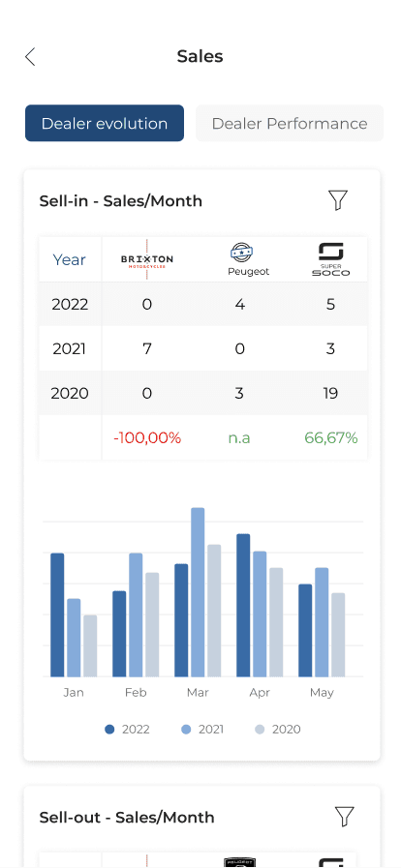Open the Sell-in filter funnel icon
This screenshot has width=401, height=868.
tap(338, 200)
